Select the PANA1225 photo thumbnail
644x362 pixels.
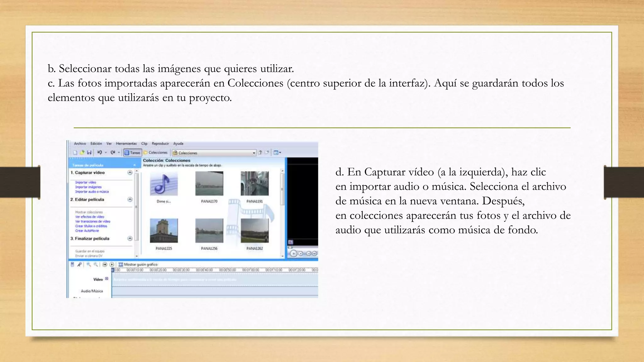pos(164,231)
